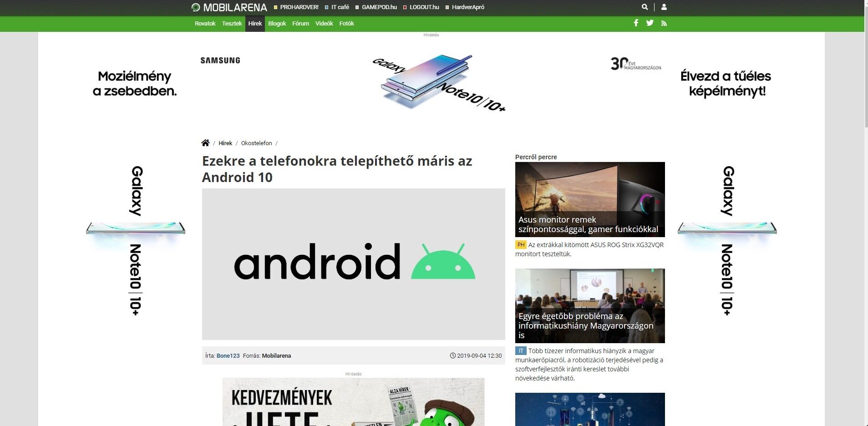
Task: Visit the Mobilarena Facebook page icon
Action: coord(636,23)
